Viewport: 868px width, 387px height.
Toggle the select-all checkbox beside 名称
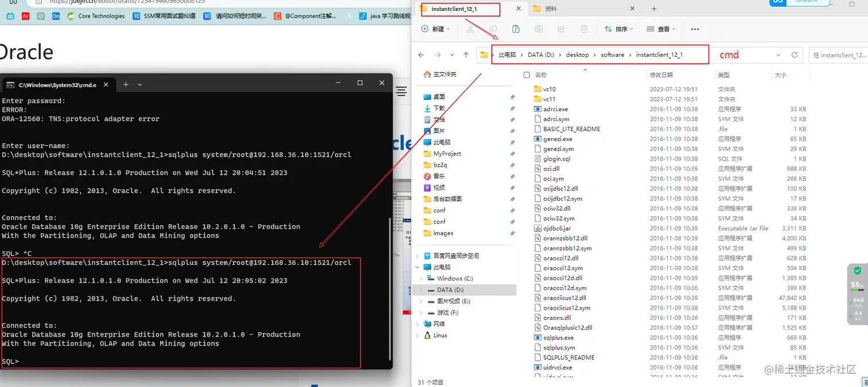coord(526,75)
